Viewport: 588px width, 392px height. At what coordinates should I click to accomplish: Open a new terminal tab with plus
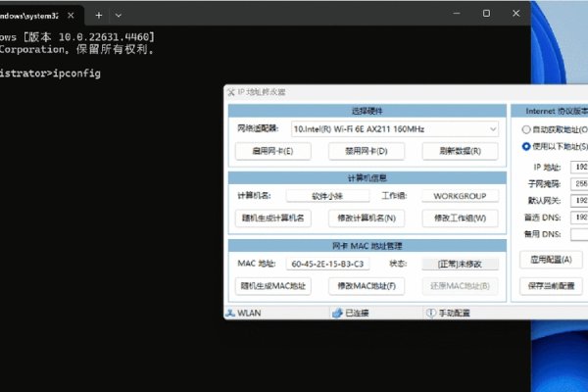99,16
